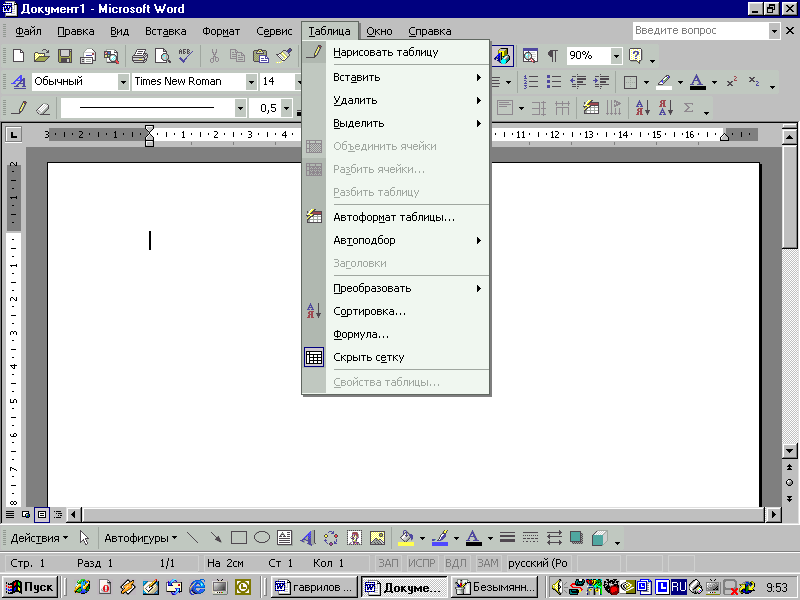Select the table Eraser tool
Viewport: 800px width, 600px height.
pyautogui.click(x=43, y=108)
